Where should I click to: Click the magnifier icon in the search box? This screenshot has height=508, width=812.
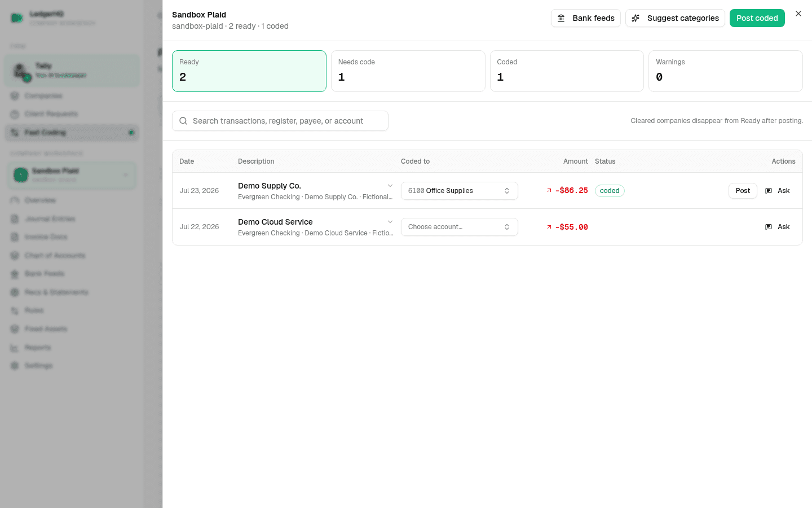[x=183, y=121]
